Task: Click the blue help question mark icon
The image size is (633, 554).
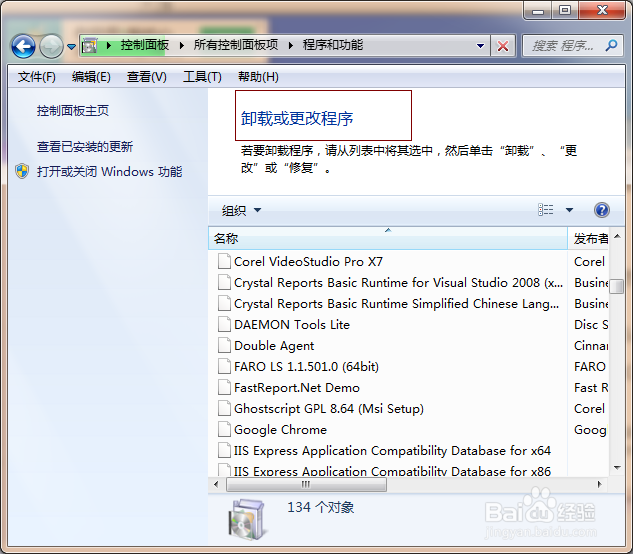Action: (x=602, y=210)
